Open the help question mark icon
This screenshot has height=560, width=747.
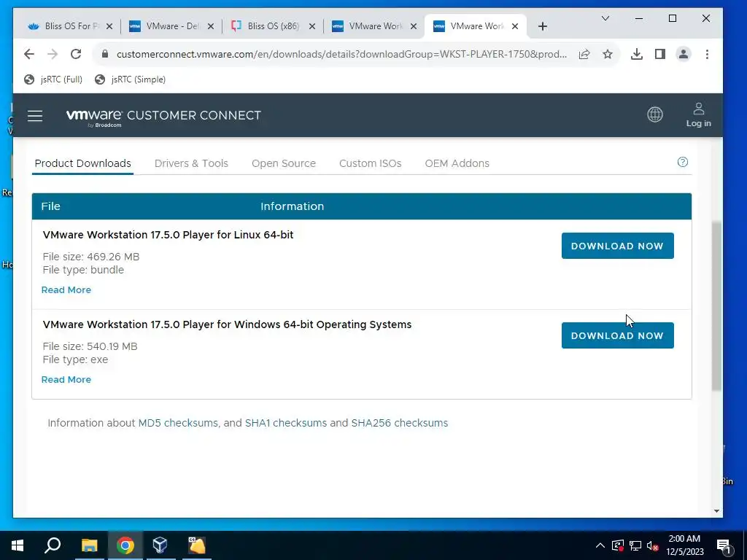point(683,163)
